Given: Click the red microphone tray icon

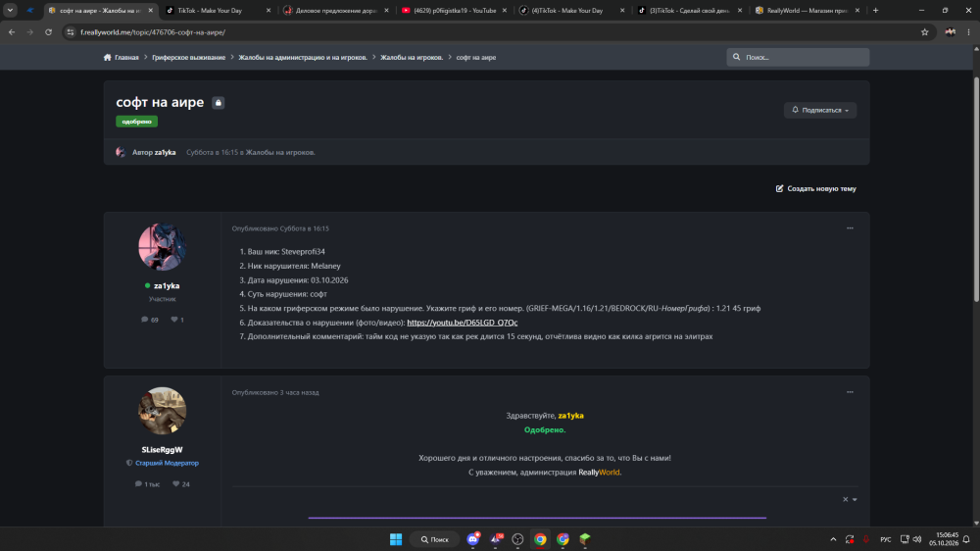Looking at the screenshot, I should click(866, 539).
